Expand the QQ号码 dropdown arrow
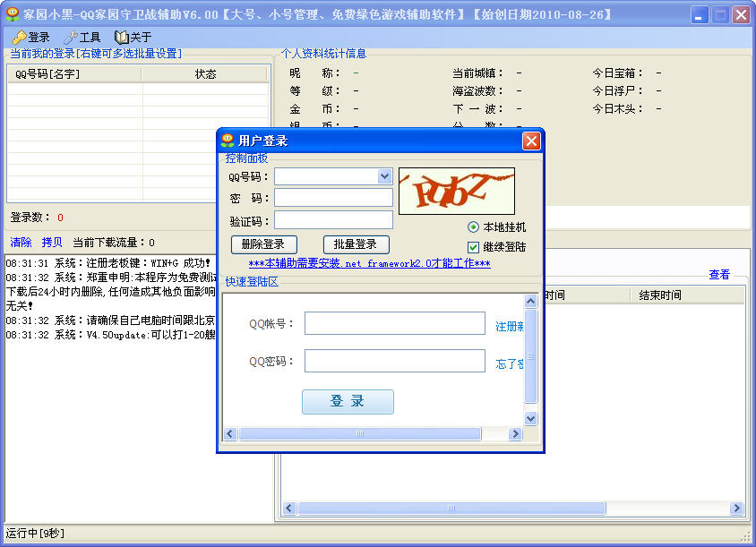This screenshot has height=547, width=756. tap(385, 176)
